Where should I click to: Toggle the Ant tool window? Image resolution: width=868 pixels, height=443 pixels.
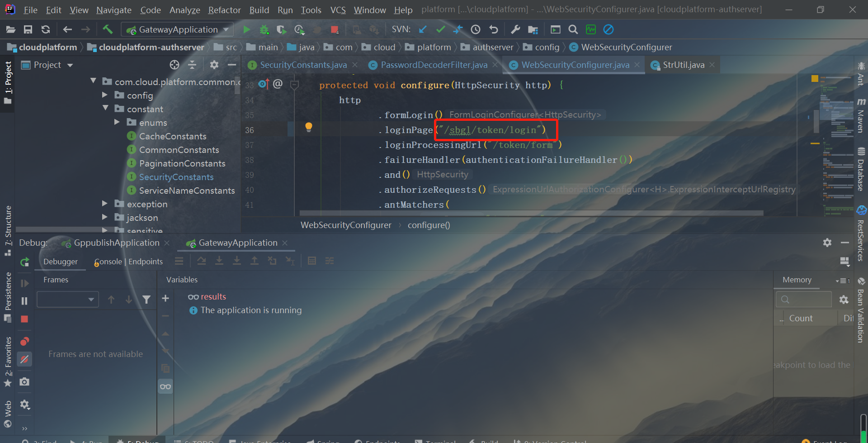pyautogui.click(x=861, y=75)
